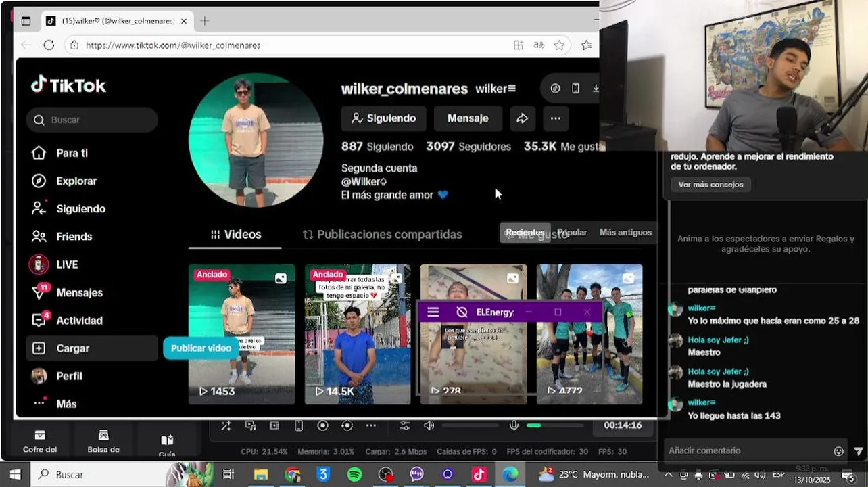Click browser back arrow
The height and width of the screenshot is (487, 868).
pos(26,45)
